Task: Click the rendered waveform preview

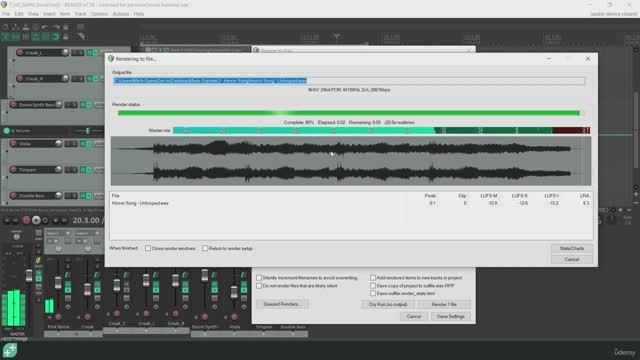Action: 351,161
